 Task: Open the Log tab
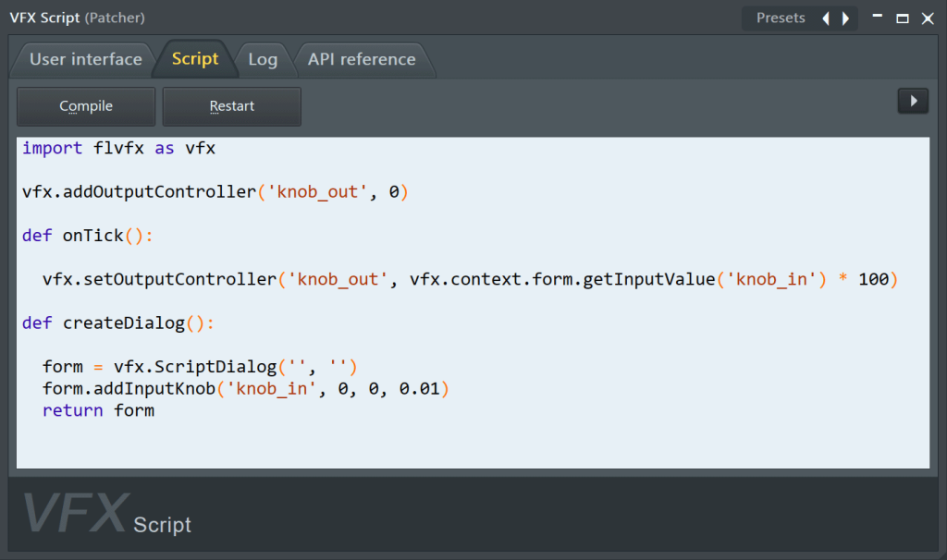coord(263,59)
